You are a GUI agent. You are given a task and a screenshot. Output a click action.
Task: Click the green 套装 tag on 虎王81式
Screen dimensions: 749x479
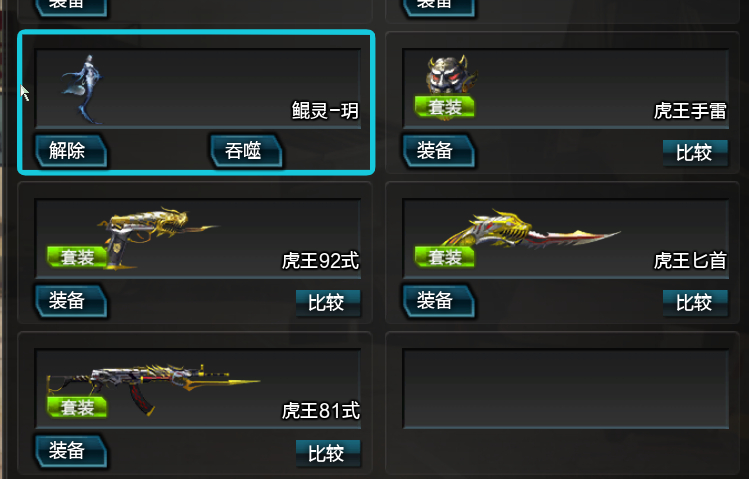(x=77, y=407)
